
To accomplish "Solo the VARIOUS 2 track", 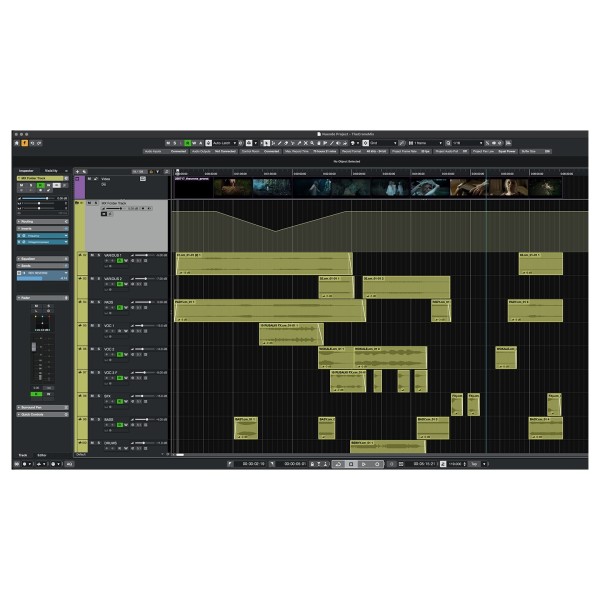I will coord(98,279).
